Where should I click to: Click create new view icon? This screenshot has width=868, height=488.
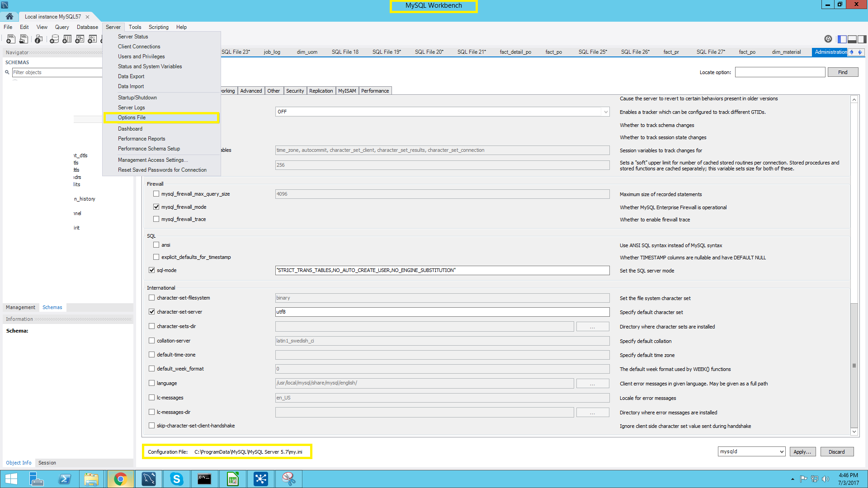80,39
